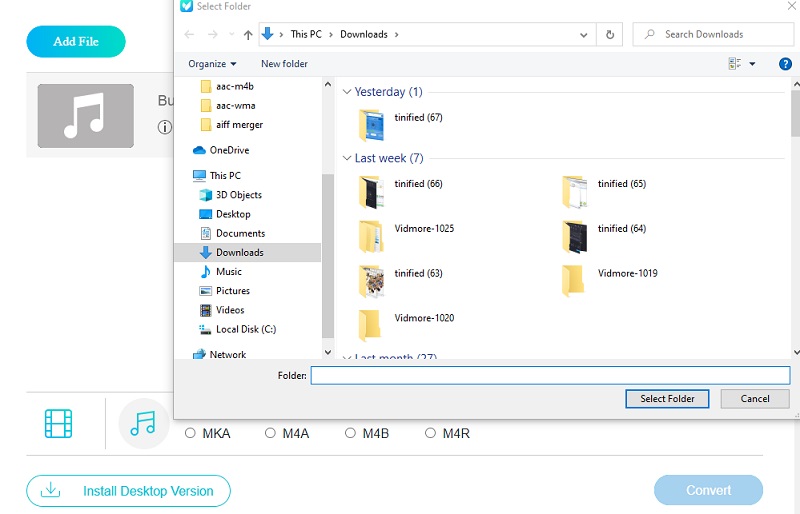Select Downloads in the navigation pane
This screenshot has width=800, height=514.
coord(240,253)
